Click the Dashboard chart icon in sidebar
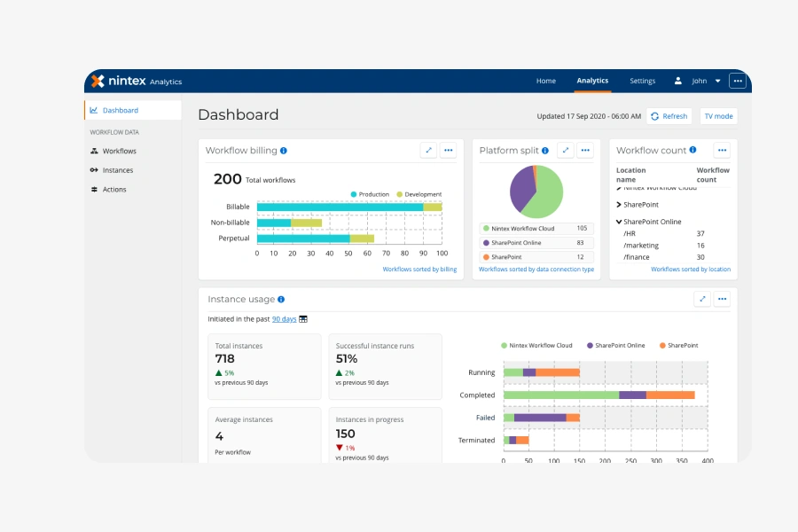 tap(94, 110)
